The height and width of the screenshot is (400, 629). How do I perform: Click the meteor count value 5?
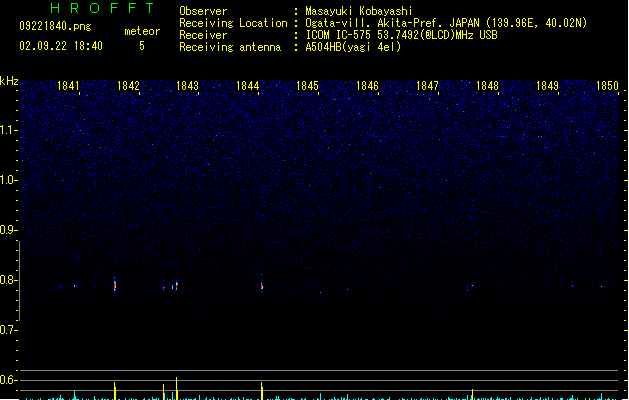pos(142,46)
